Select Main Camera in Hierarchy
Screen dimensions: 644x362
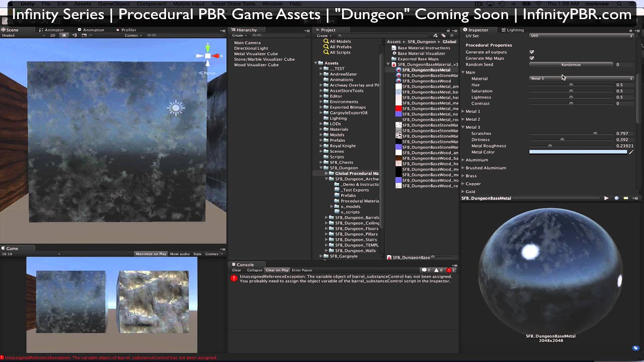pyautogui.click(x=247, y=43)
